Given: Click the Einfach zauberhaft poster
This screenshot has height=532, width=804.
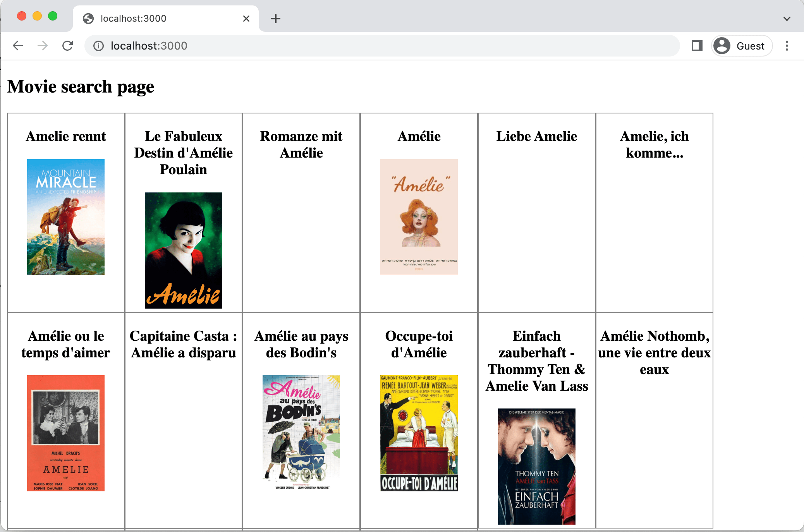Looking at the screenshot, I should pyautogui.click(x=537, y=466).
